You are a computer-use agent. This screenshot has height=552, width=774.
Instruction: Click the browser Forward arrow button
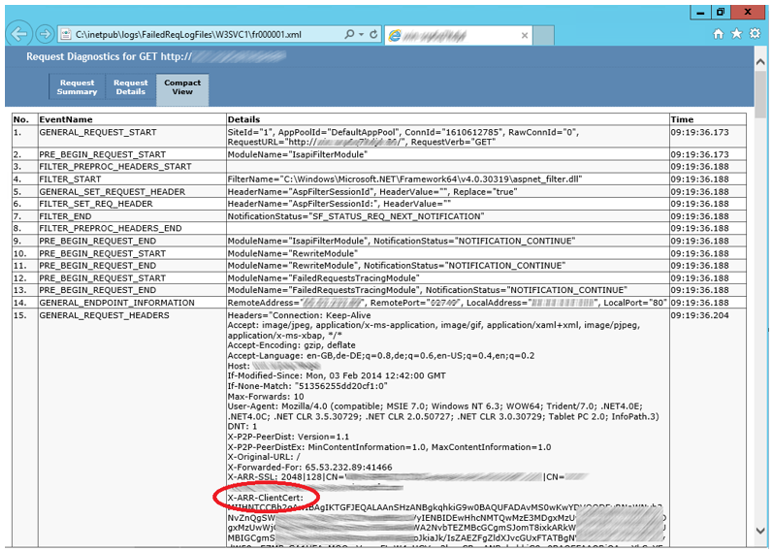pyautogui.click(x=45, y=34)
